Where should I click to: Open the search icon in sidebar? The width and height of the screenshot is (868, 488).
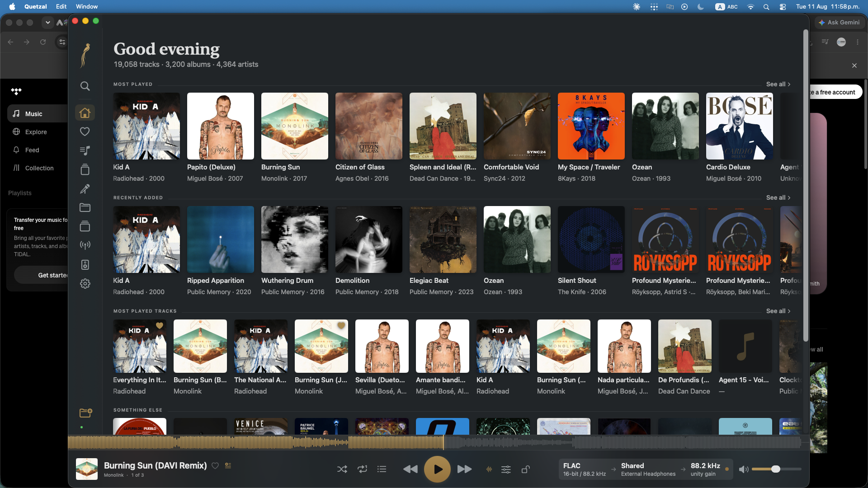85,86
